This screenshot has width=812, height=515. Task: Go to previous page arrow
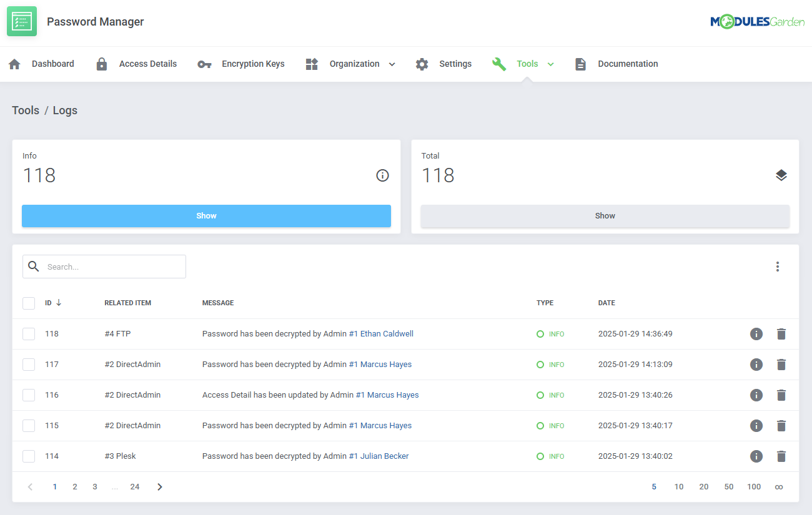click(30, 487)
